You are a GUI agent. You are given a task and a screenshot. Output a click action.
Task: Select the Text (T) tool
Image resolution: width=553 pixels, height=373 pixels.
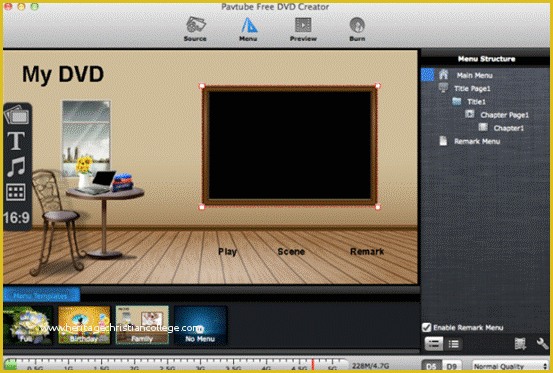pos(16,141)
